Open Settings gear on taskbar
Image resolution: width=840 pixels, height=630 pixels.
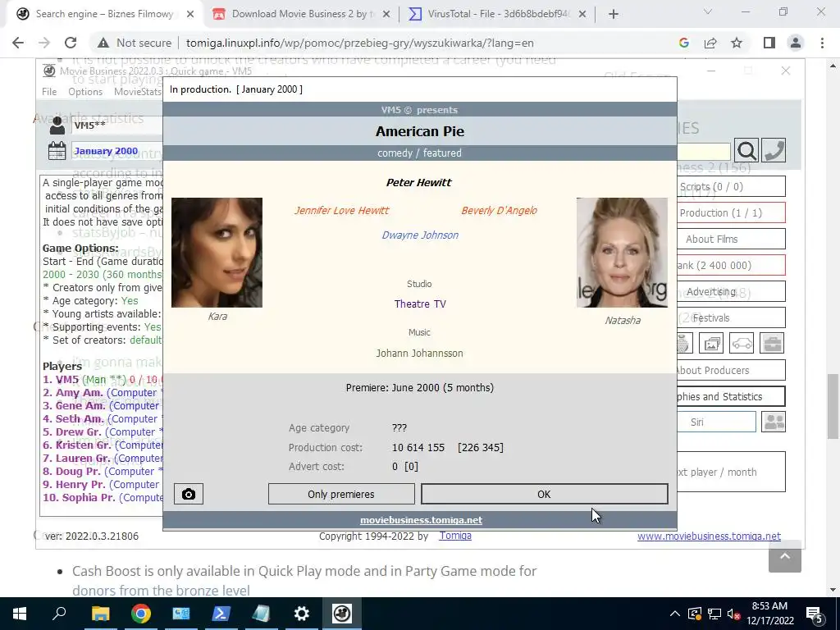[302, 614]
